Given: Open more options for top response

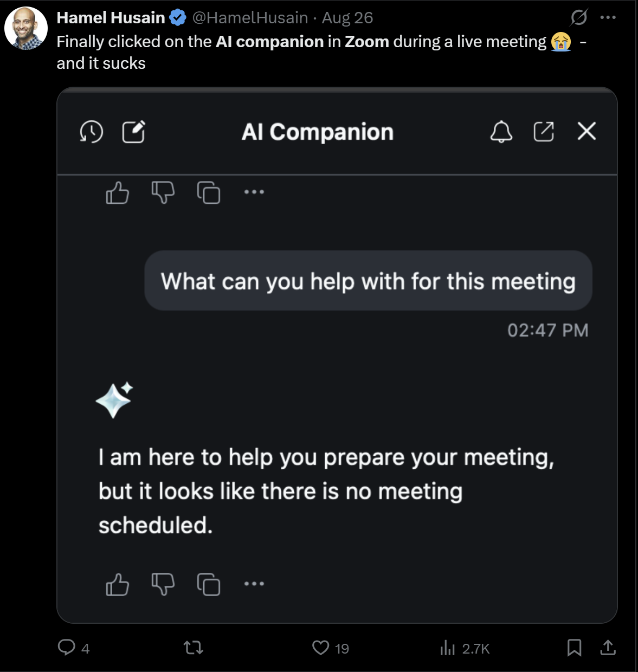Looking at the screenshot, I should click(x=254, y=192).
